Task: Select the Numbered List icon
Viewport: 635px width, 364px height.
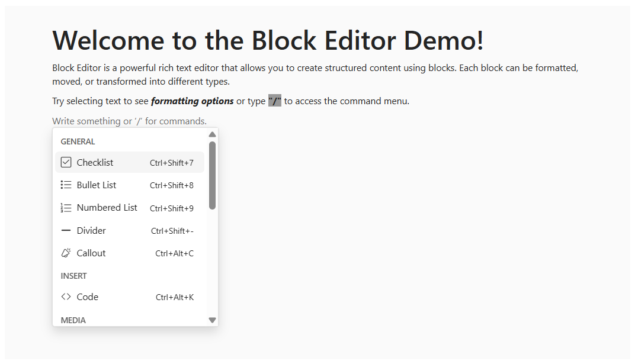Action: pyautogui.click(x=66, y=207)
